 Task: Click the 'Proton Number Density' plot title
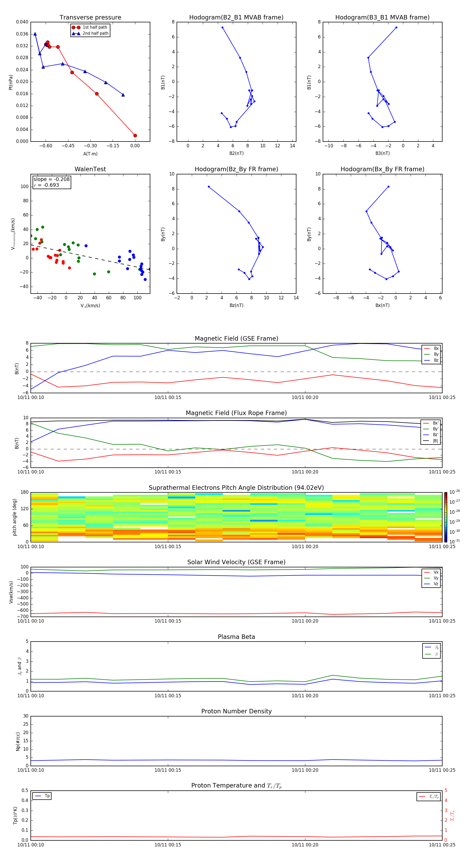tap(236, 711)
